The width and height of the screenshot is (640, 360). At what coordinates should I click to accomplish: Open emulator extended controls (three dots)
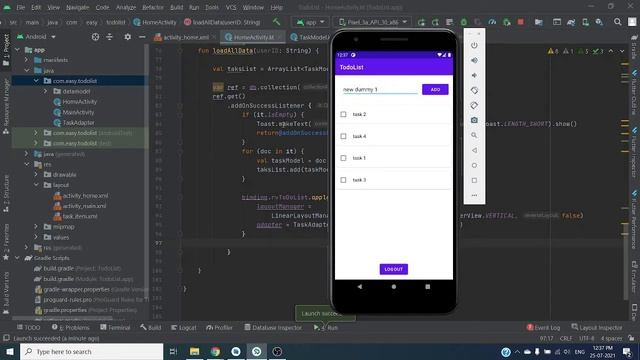474,195
